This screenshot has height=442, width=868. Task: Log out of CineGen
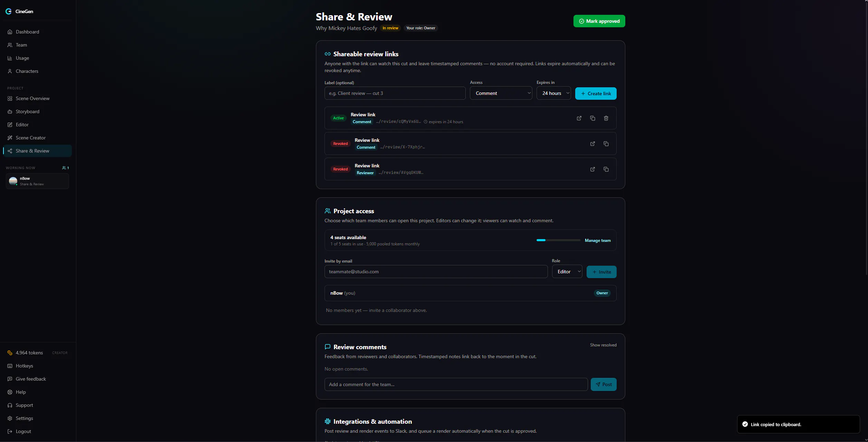(x=37, y=431)
